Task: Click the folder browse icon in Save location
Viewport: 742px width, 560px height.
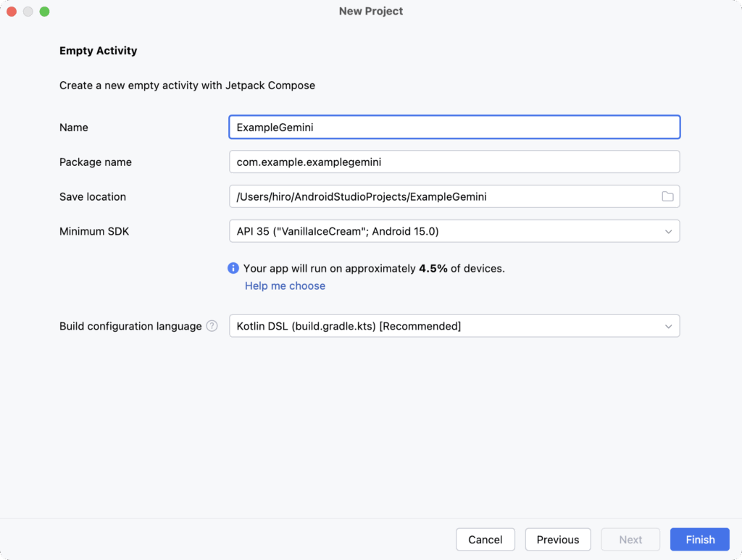Action: [x=667, y=197]
